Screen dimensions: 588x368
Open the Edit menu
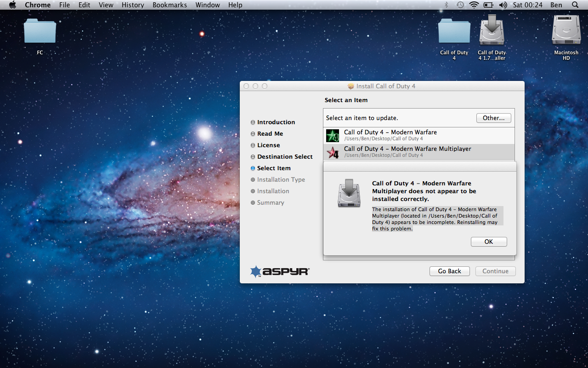(x=84, y=5)
